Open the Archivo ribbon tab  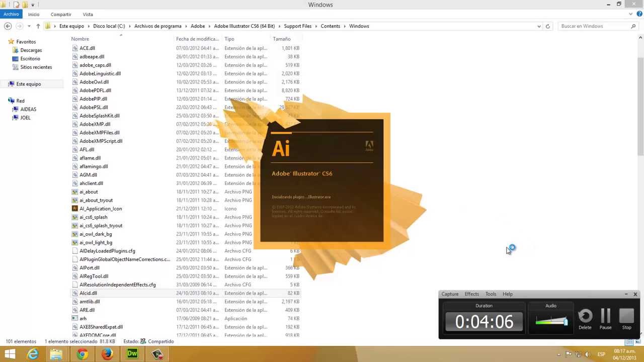coord(11,14)
